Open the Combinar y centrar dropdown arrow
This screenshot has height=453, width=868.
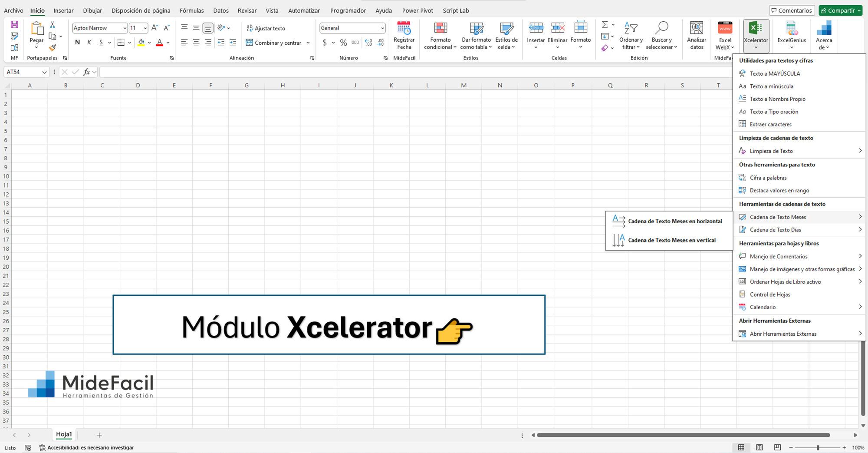pyautogui.click(x=308, y=43)
